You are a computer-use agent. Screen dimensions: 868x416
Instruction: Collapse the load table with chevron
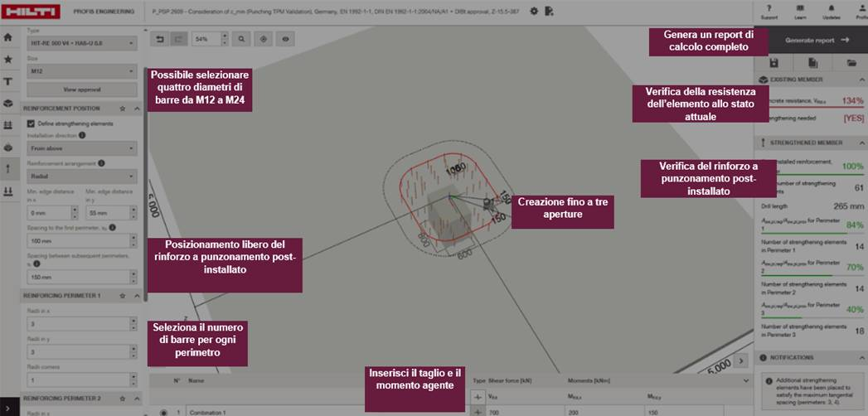(744, 380)
